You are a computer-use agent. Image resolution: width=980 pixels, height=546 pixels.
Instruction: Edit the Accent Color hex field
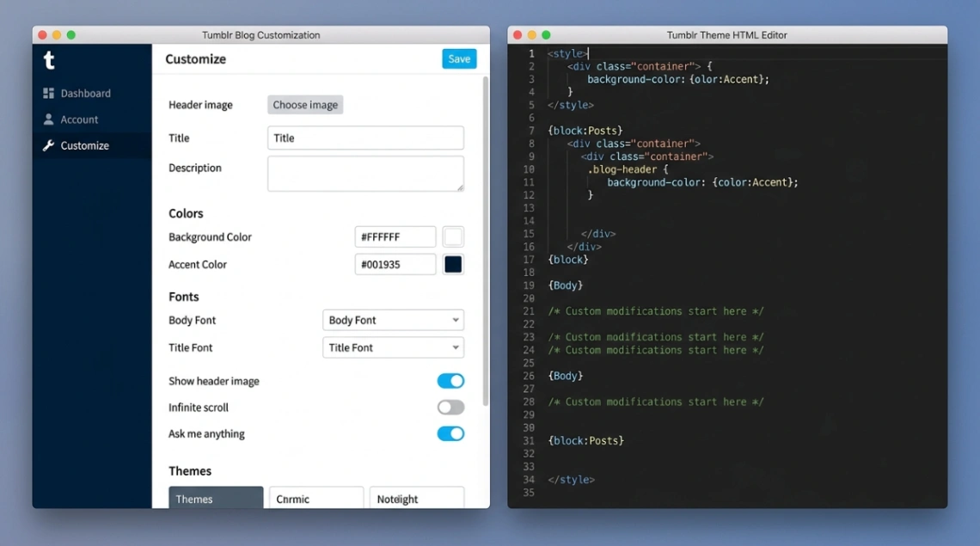point(395,265)
